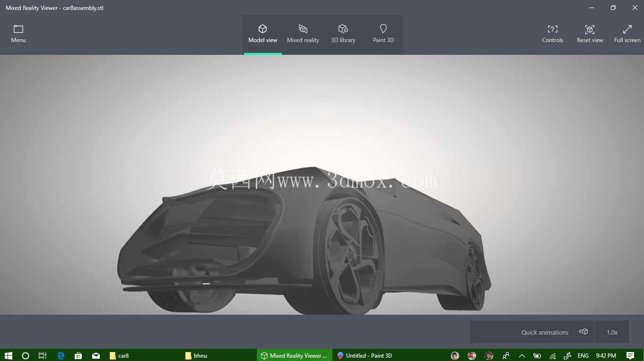Show the Controls help
Image resolution: width=644 pixels, height=361 pixels.
(x=552, y=34)
